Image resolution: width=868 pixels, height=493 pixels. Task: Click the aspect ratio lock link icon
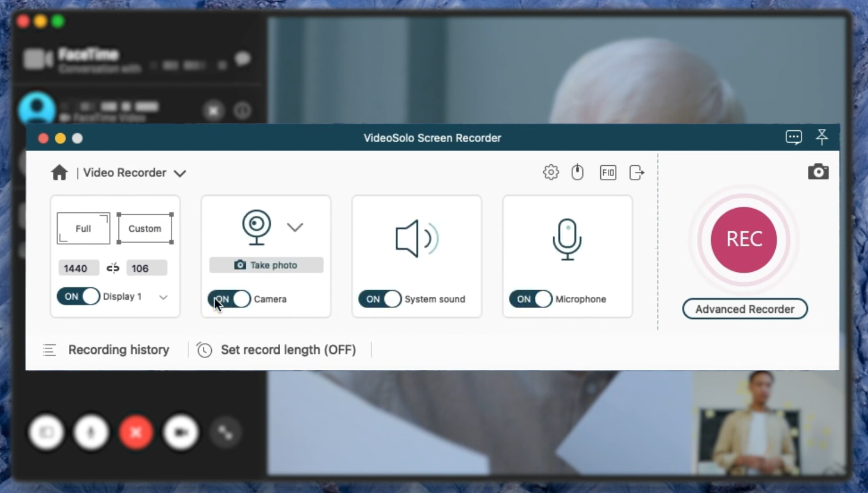click(113, 268)
